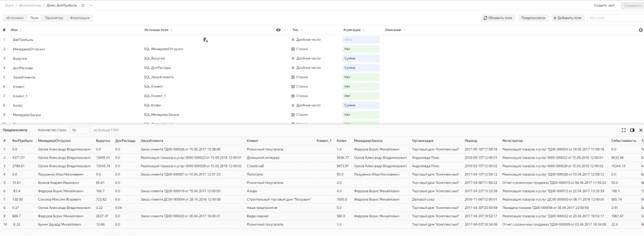
Task: Open the Фильтрация tab
Action: 80,18
